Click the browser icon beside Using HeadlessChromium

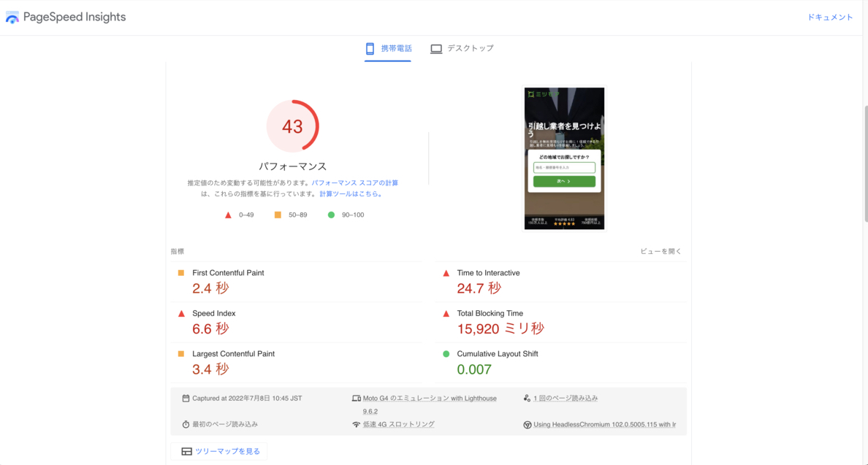(527, 425)
